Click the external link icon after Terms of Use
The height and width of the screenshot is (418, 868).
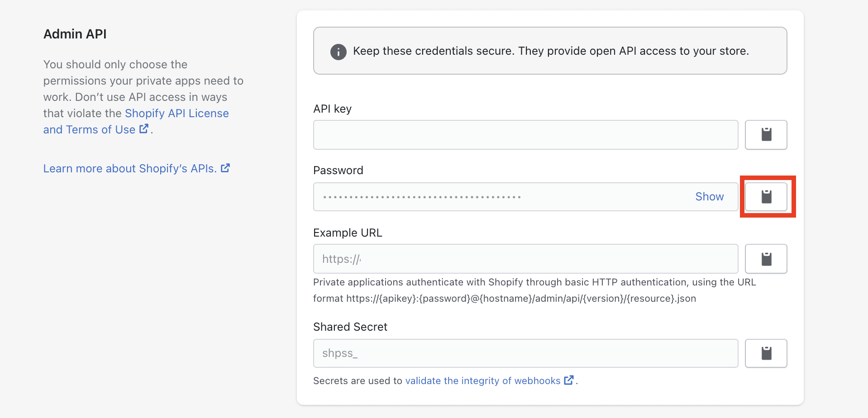pos(144,128)
